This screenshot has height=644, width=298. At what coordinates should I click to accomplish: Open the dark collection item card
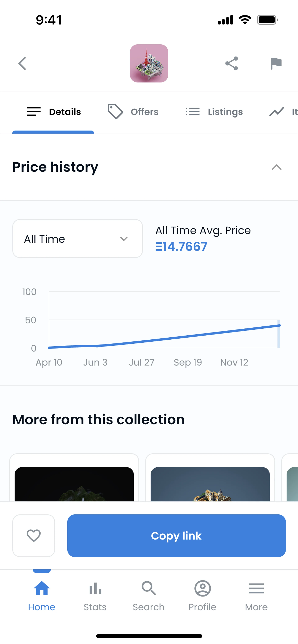pyautogui.click(x=74, y=483)
